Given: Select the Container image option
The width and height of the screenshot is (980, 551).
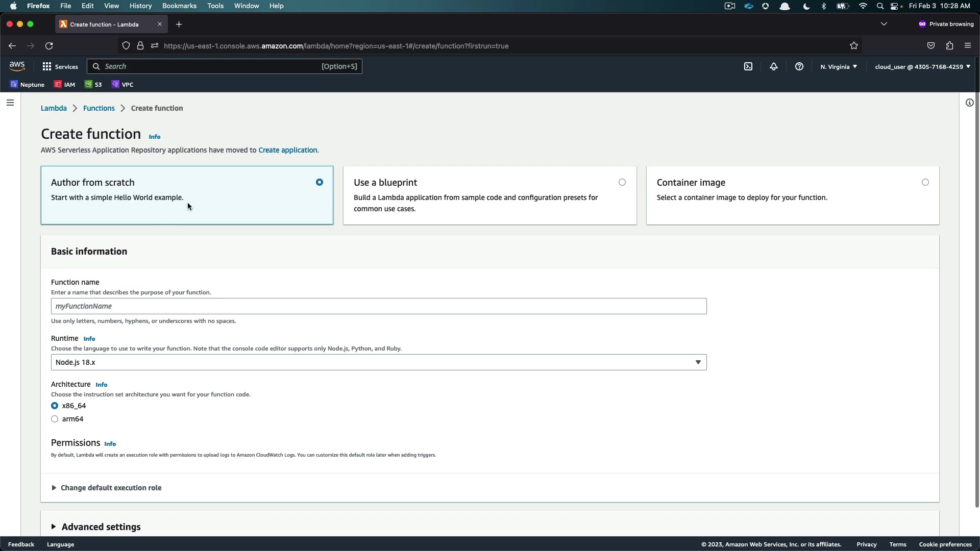Looking at the screenshot, I should (925, 182).
